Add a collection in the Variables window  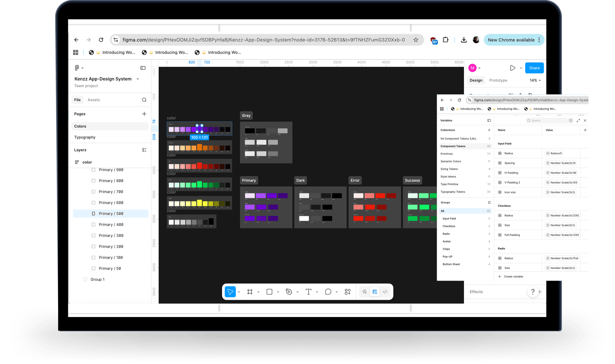(489, 130)
